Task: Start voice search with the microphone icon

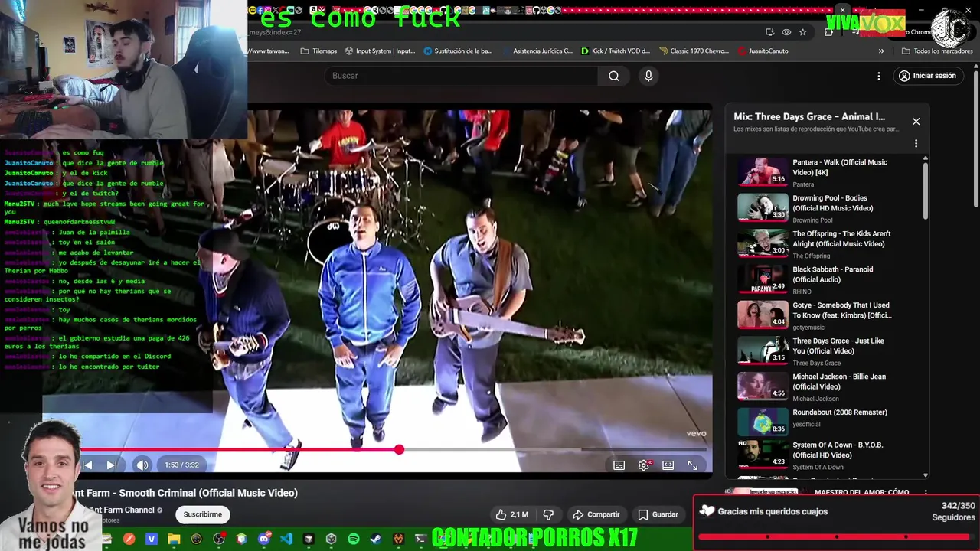Action: pyautogui.click(x=648, y=76)
